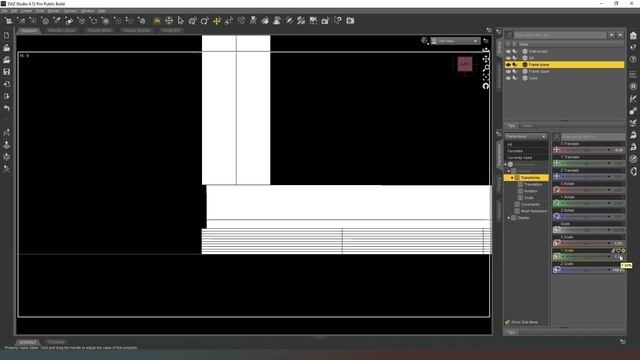Expand the Display group arrow

click(509, 218)
